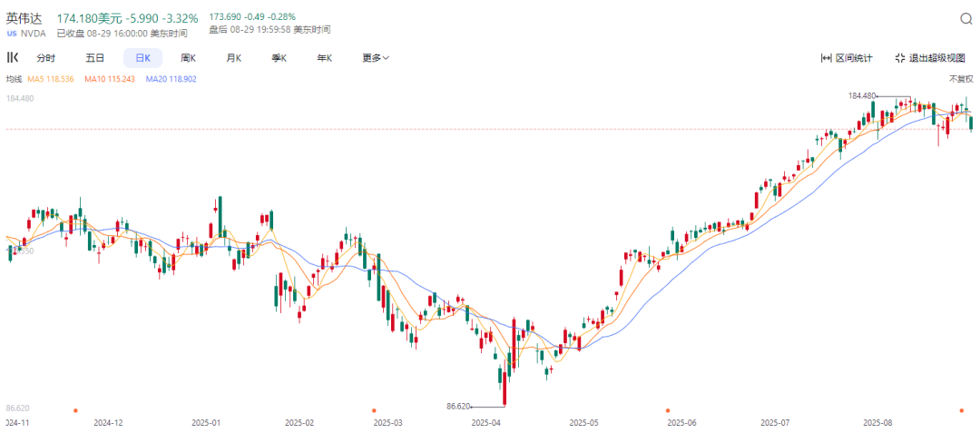The width and height of the screenshot is (980, 433).
Task: Click the orange event dot before 2025-03
Action: [x=374, y=410]
